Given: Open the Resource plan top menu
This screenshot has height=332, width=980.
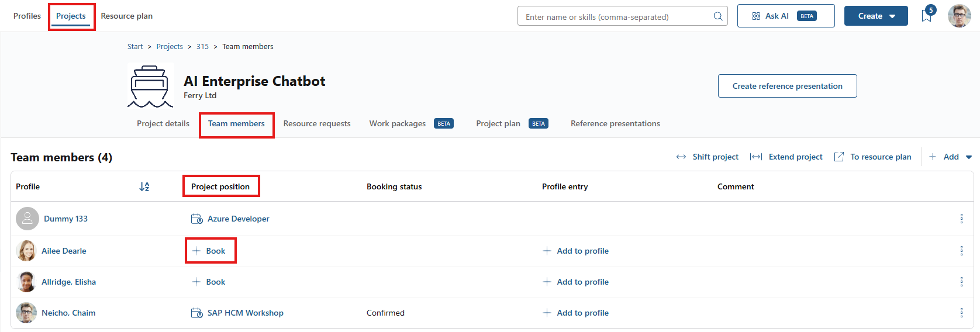Looking at the screenshot, I should 127,16.
